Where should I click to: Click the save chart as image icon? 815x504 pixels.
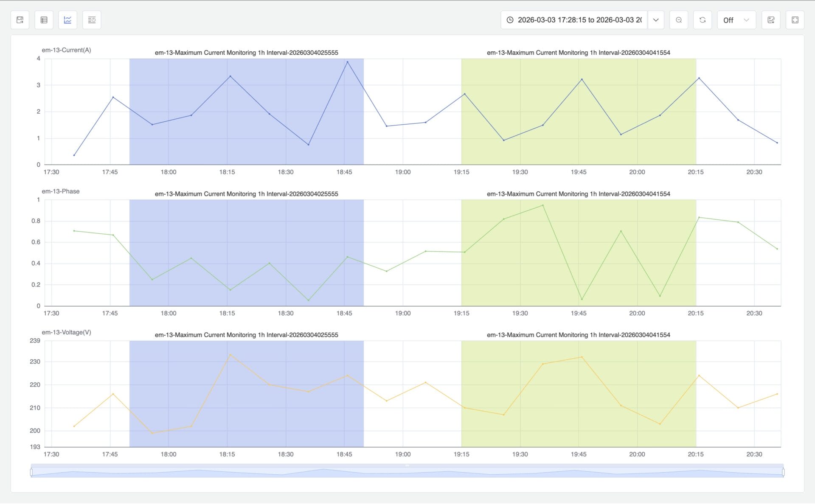771,20
